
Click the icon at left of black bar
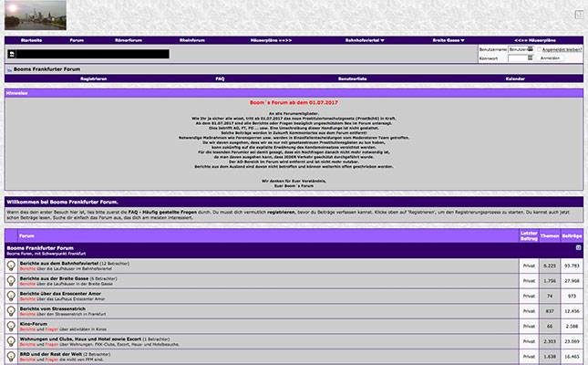pyautogui.click(x=12, y=54)
